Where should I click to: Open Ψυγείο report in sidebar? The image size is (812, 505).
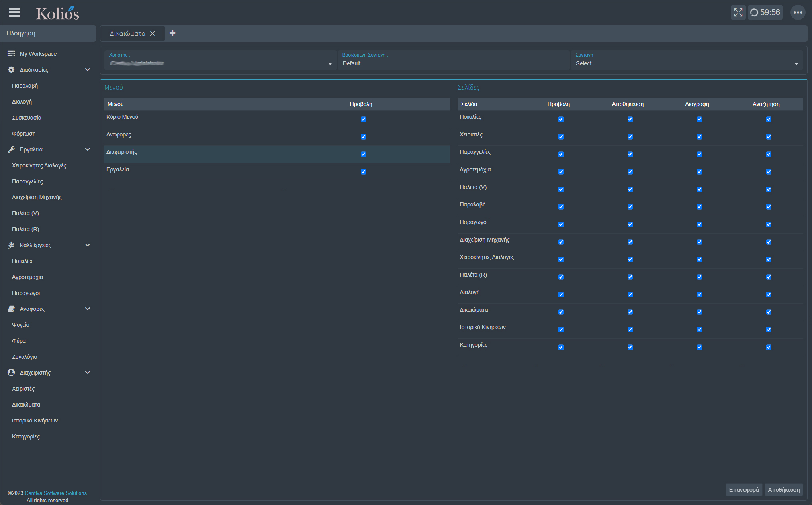(21, 324)
